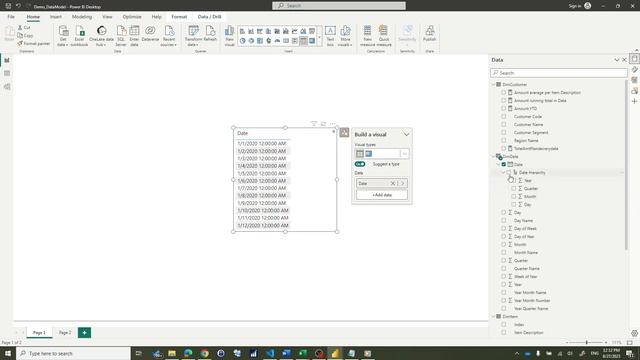Image resolution: width=640 pixels, height=360 pixels.
Task: Collapse the Data pane chevron
Action: pos(616,60)
